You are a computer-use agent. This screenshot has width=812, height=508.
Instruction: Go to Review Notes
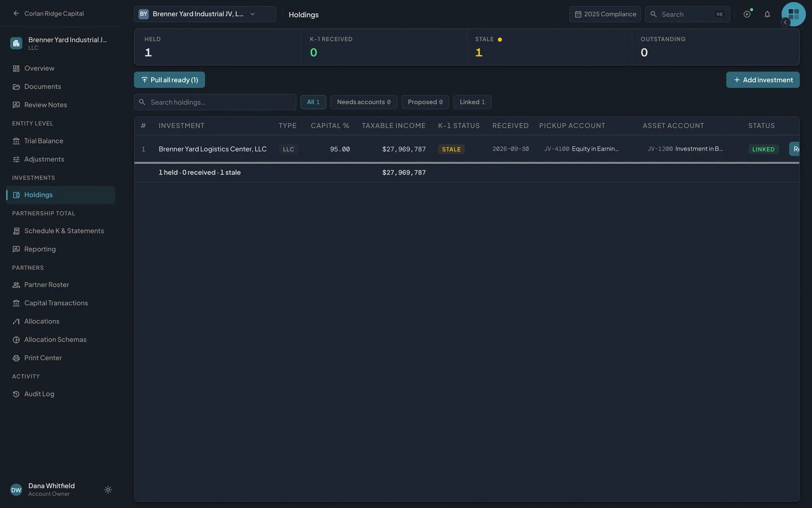click(61, 105)
